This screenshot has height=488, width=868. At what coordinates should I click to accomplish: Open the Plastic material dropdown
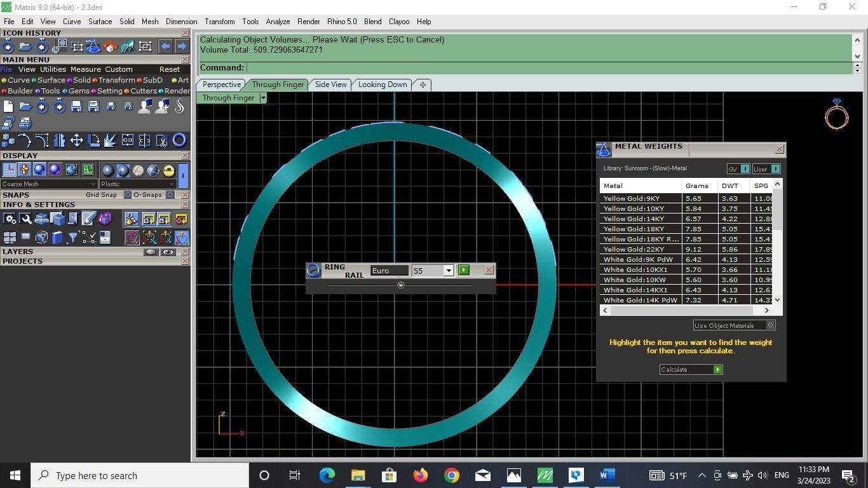[137, 184]
